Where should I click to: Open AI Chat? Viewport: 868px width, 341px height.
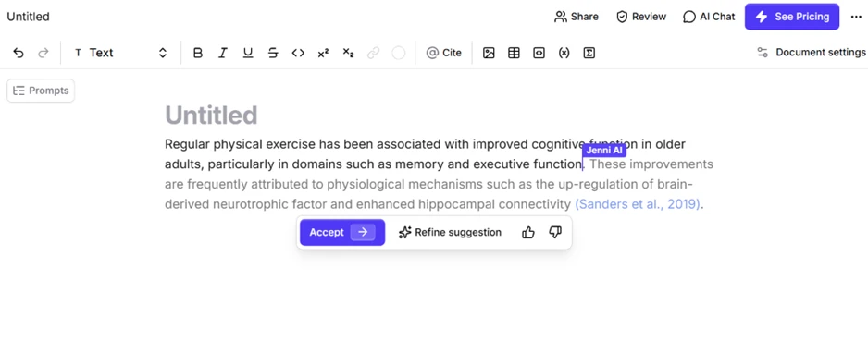709,17
